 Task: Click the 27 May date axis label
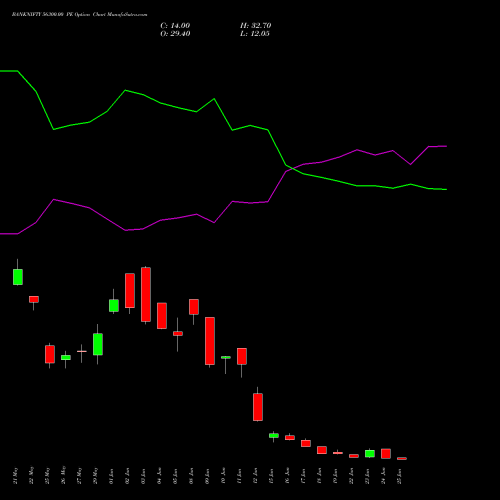[79, 476]
